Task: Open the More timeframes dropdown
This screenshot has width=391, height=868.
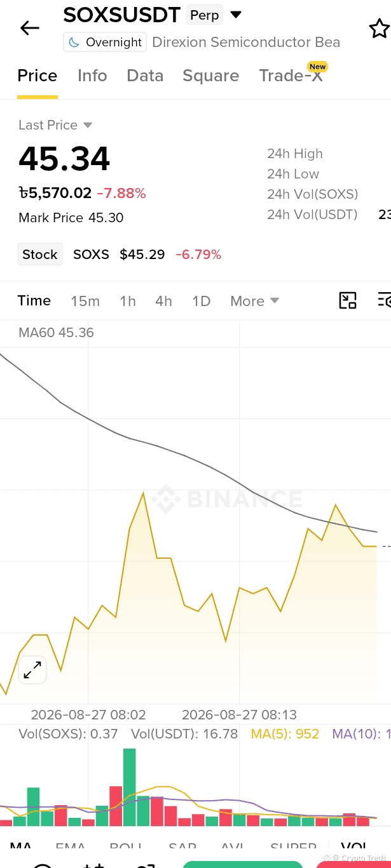Action: [x=254, y=301]
